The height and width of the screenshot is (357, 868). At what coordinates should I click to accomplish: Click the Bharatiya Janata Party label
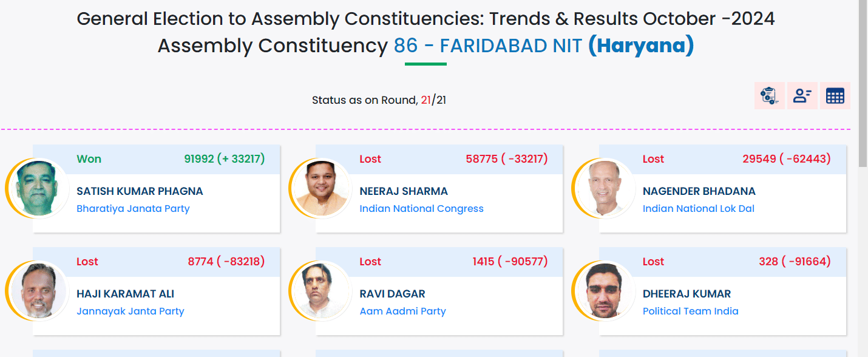(x=133, y=209)
